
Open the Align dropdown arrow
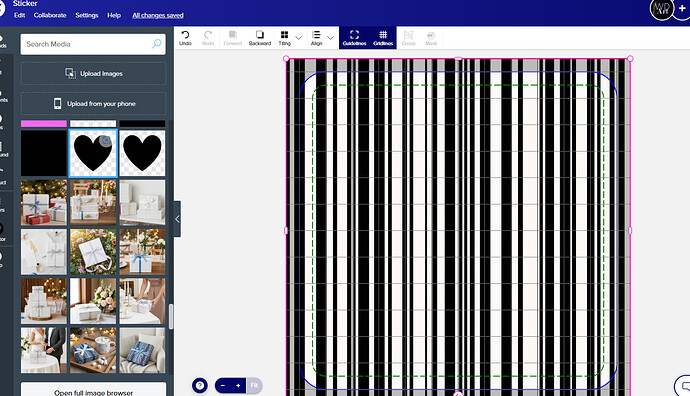pyautogui.click(x=330, y=38)
